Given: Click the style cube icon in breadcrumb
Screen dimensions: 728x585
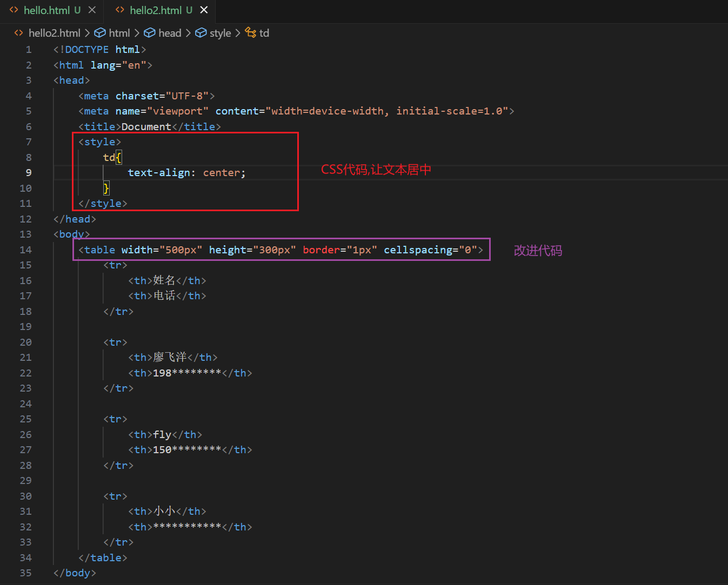Looking at the screenshot, I should [x=201, y=33].
